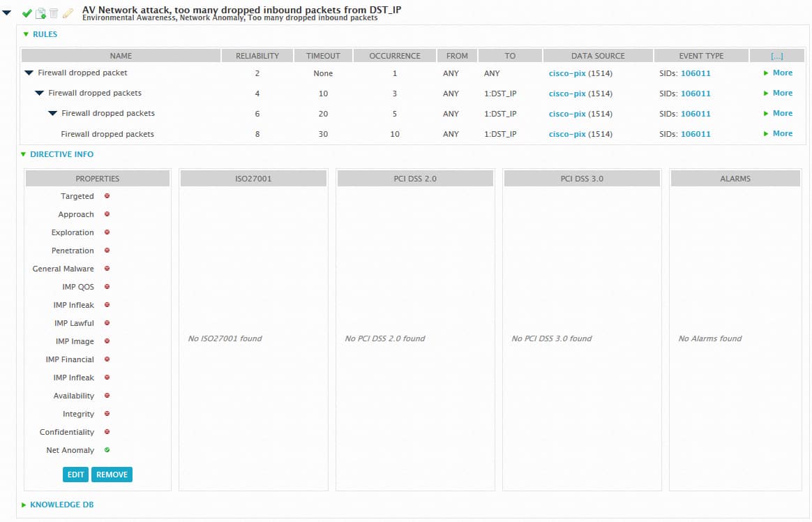Click the NAME column header
Screen dimensions: 812x522
coord(121,56)
